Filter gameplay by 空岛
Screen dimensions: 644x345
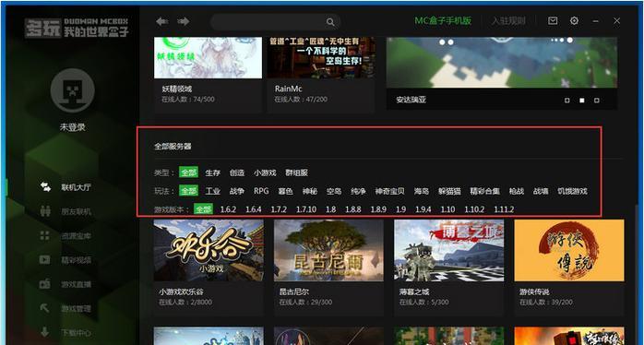tap(334, 191)
